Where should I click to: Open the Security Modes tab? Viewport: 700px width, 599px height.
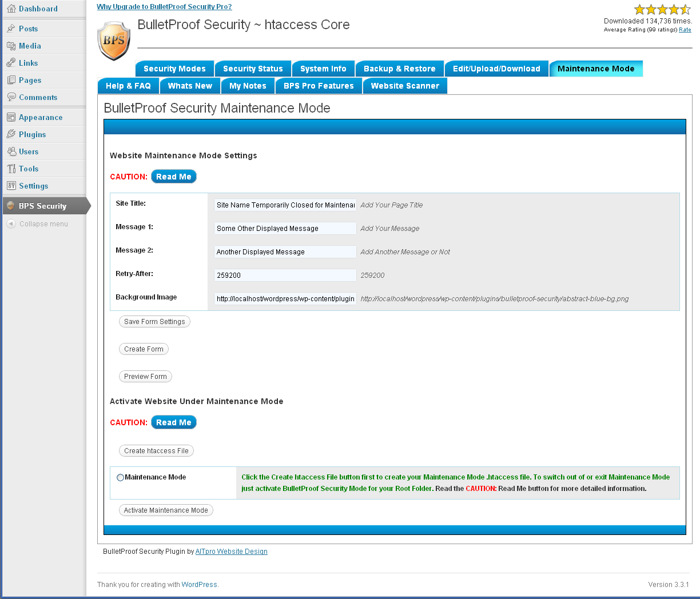[x=174, y=69]
